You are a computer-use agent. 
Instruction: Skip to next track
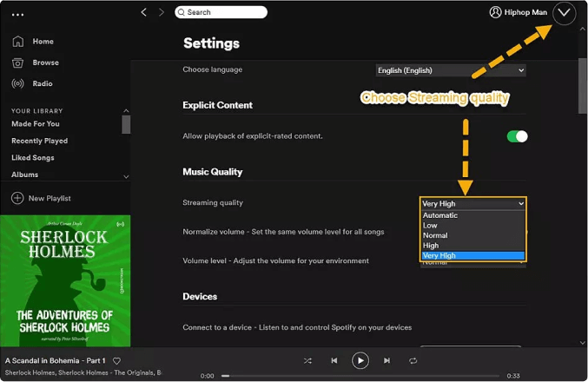pos(386,360)
